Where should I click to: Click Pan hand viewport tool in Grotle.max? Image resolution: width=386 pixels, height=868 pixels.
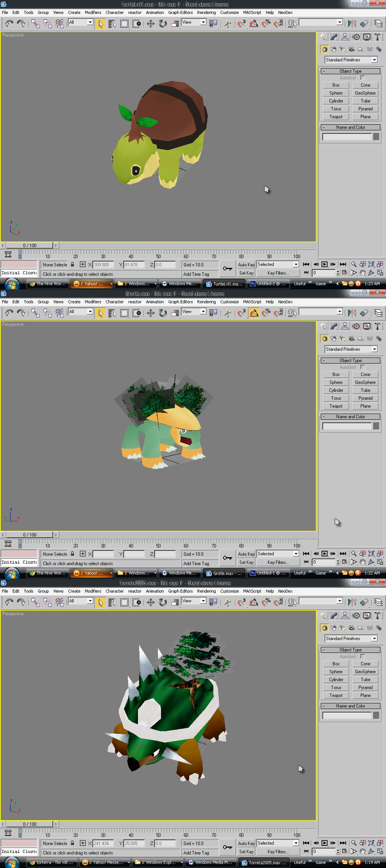(x=363, y=562)
